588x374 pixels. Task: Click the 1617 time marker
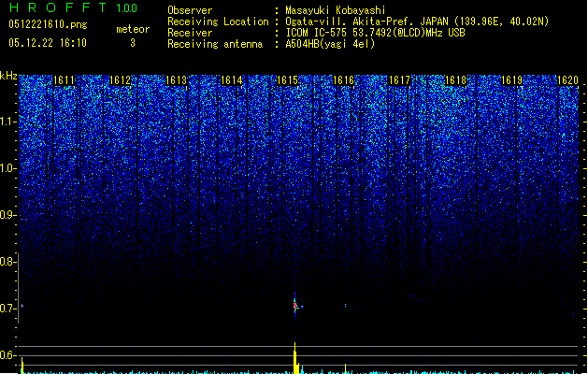point(399,80)
